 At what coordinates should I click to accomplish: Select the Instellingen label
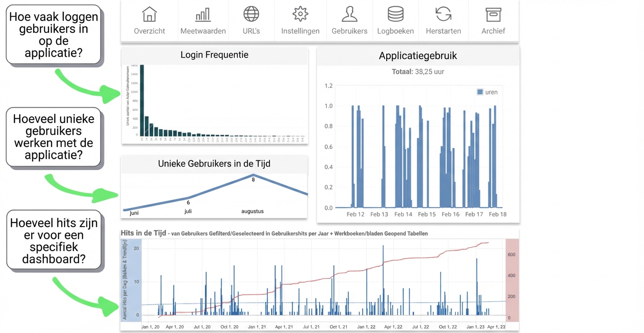click(x=300, y=31)
